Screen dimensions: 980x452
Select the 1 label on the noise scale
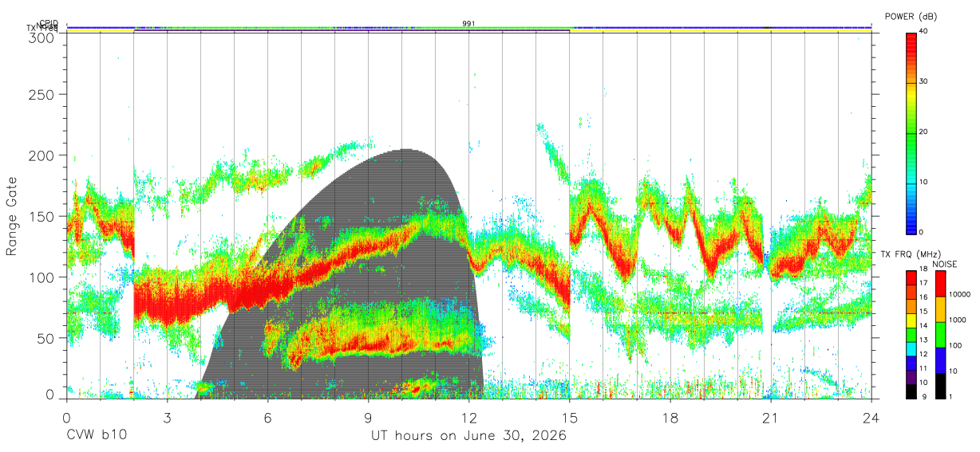point(952,396)
